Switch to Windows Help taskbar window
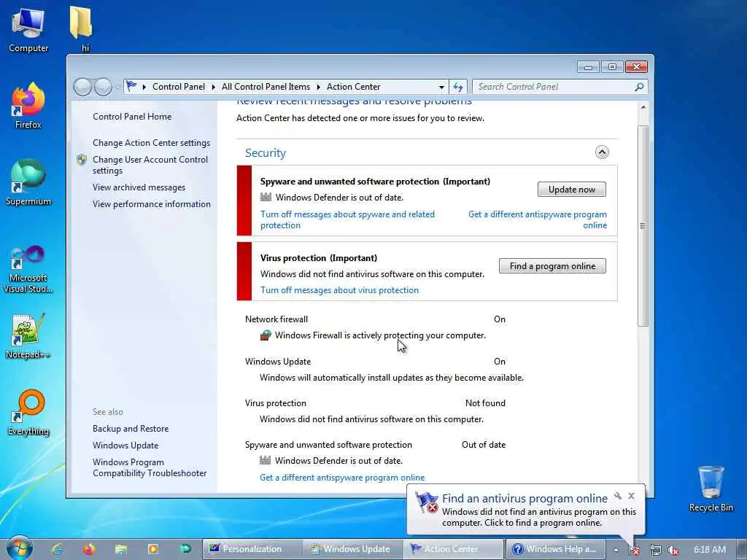Image resolution: width=747 pixels, height=560 pixels. [554, 549]
